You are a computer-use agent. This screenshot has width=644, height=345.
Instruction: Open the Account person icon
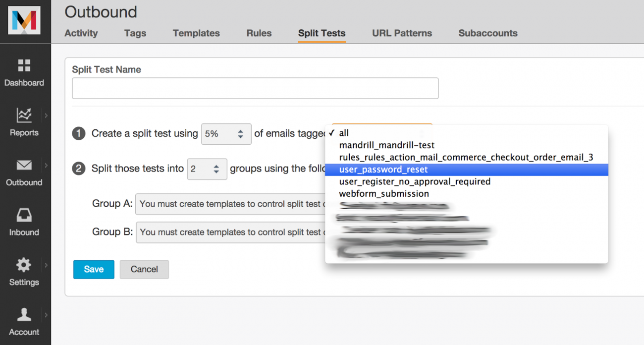pyautogui.click(x=24, y=315)
